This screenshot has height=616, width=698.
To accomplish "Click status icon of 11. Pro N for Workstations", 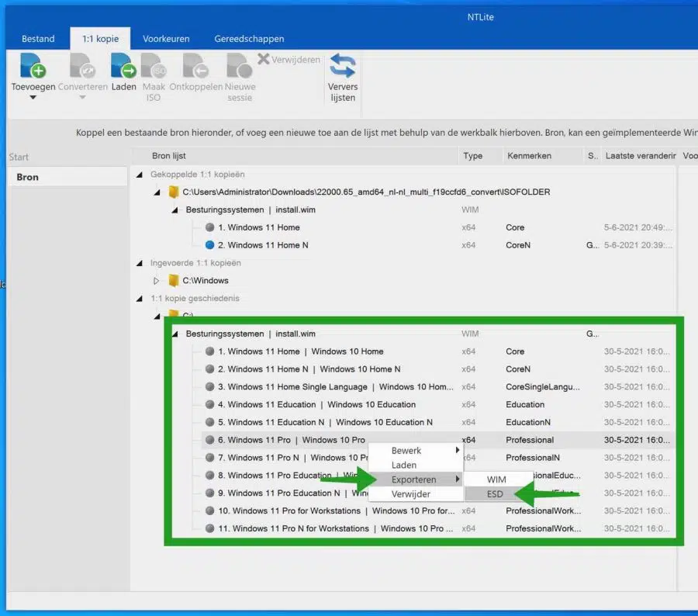I will [x=209, y=528].
